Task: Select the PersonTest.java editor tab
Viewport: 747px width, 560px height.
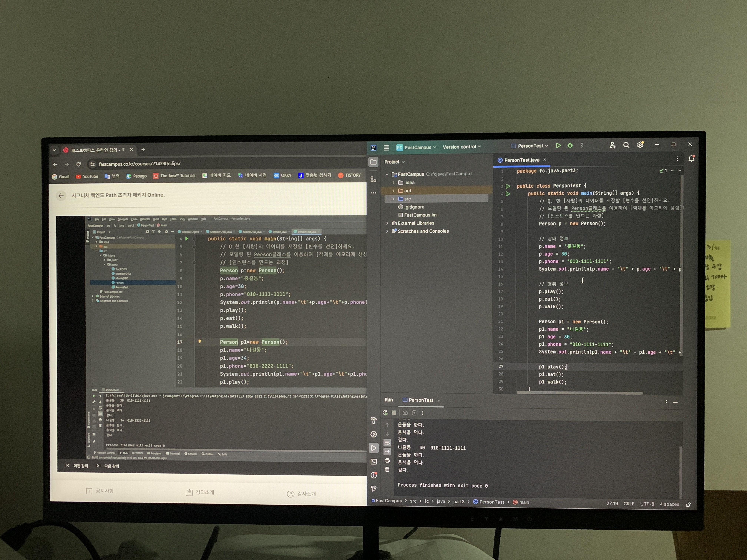Action: (521, 160)
